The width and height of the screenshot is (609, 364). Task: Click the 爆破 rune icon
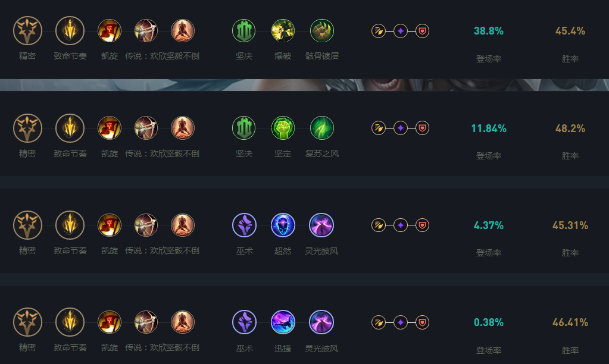click(283, 31)
